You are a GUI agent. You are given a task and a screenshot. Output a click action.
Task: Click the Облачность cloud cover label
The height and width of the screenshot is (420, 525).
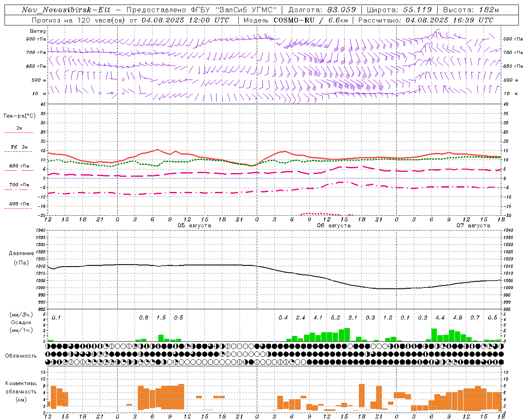pyautogui.click(x=21, y=356)
